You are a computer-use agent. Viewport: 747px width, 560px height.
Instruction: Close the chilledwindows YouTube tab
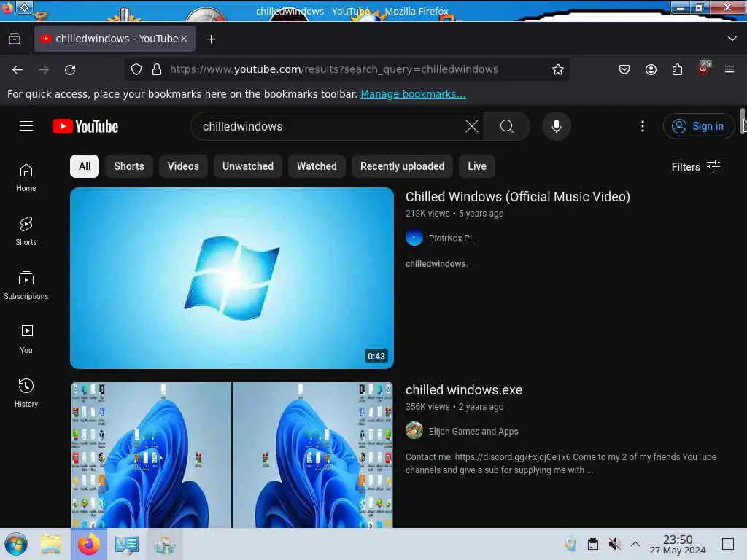coord(183,39)
